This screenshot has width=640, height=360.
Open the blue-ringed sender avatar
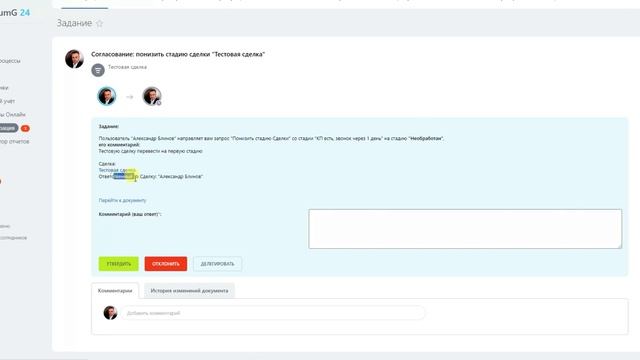107,96
